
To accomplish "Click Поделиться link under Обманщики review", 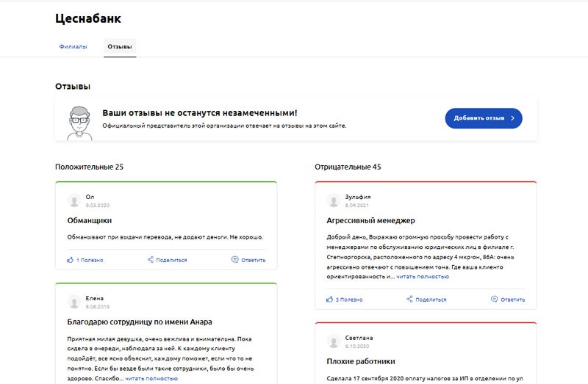I will click(171, 260).
